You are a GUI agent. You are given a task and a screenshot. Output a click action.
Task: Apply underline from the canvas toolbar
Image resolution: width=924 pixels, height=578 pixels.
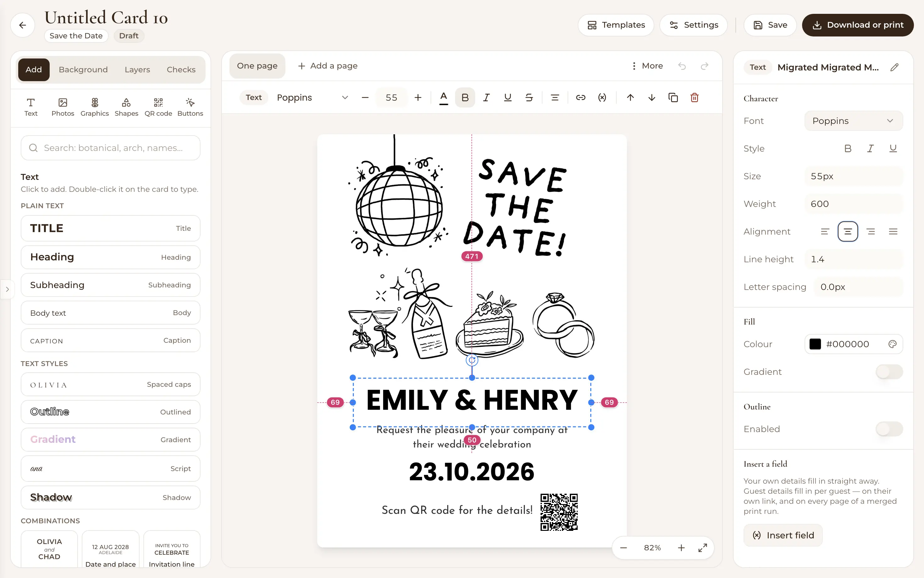[508, 98]
